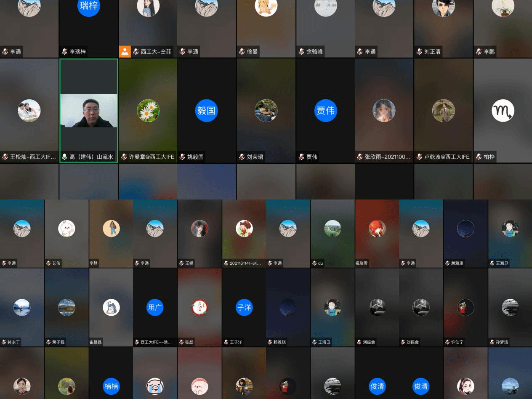The image size is (532, 399).
Task: Click the muted mic icon next to 徐曼
Action: (x=242, y=52)
